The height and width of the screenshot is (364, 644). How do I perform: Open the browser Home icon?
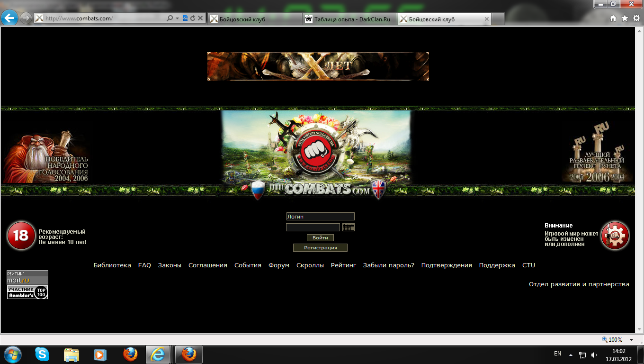click(613, 18)
